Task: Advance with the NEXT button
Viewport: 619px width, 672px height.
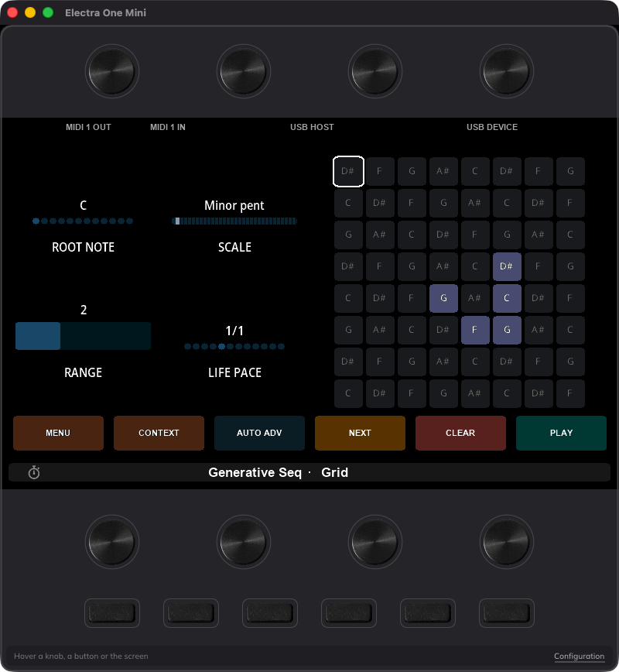Action: (360, 433)
